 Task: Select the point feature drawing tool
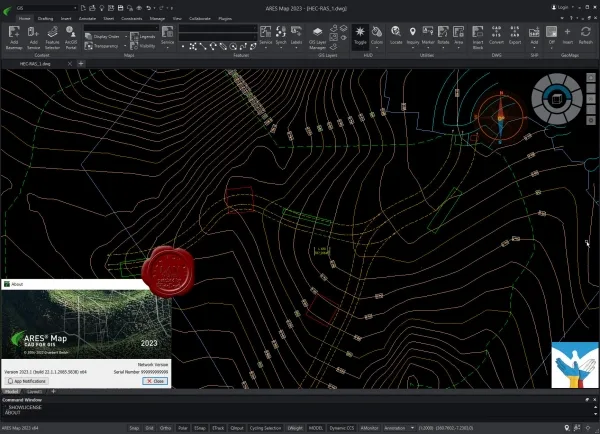[183, 47]
